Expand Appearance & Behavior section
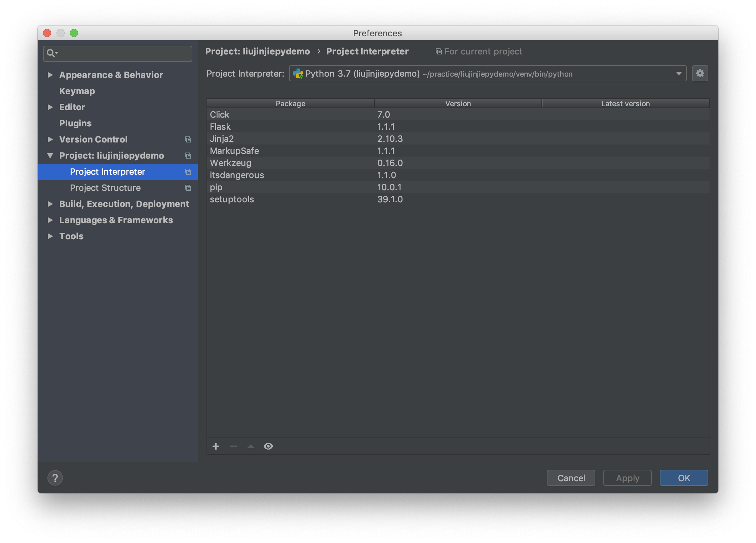This screenshot has height=543, width=756. point(50,75)
